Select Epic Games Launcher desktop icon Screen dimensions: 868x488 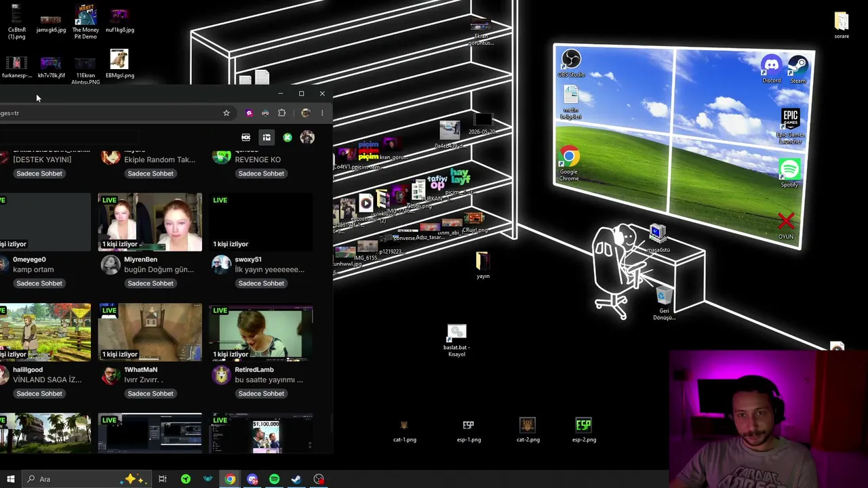[790, 126]
